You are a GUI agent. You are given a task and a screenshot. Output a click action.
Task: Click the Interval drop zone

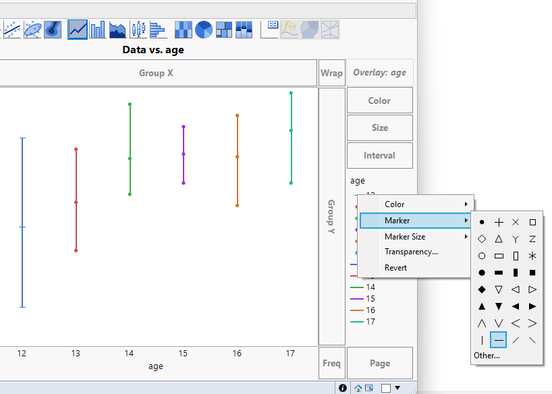(x=380, y=155)
